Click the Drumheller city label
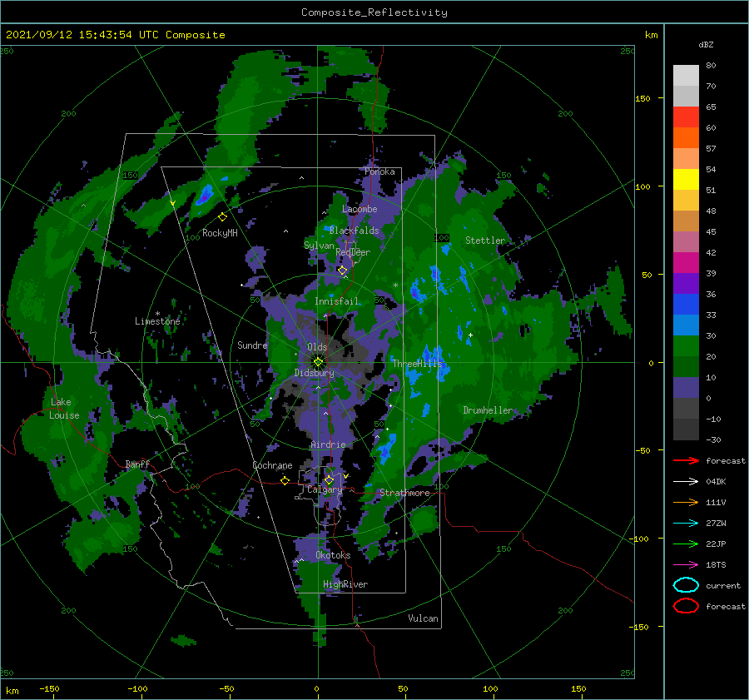The image size is (749, 700). 488,410
